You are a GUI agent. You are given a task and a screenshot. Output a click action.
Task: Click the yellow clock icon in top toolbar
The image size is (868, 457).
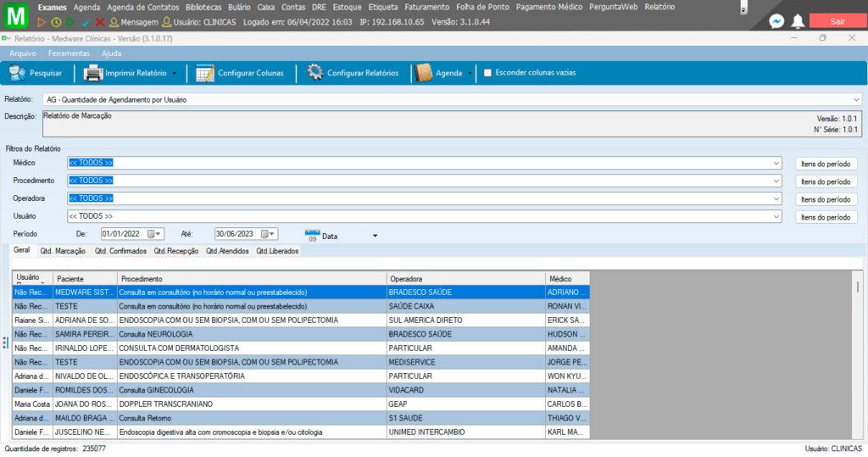(x=56, y=21)
